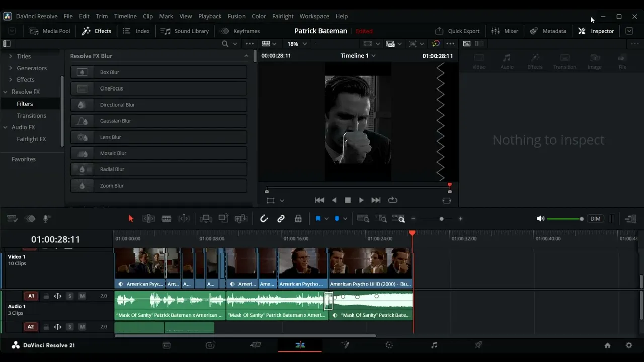644x362 pixels.
Task: Open the Metadata panel
Action: (548, 31)
